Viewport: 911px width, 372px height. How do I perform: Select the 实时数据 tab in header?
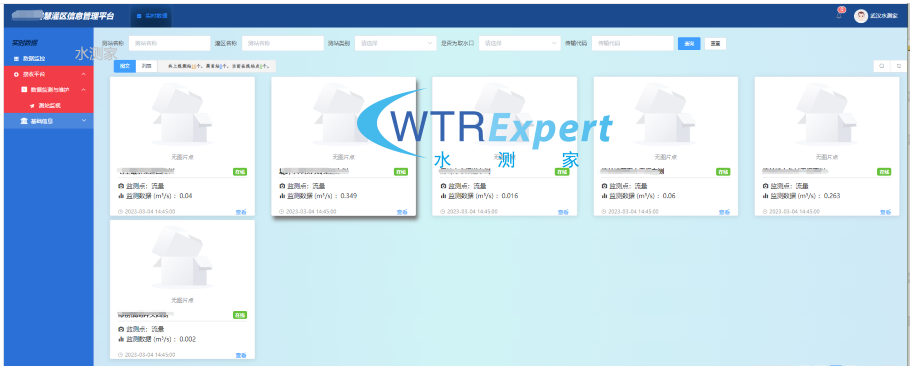152,16
